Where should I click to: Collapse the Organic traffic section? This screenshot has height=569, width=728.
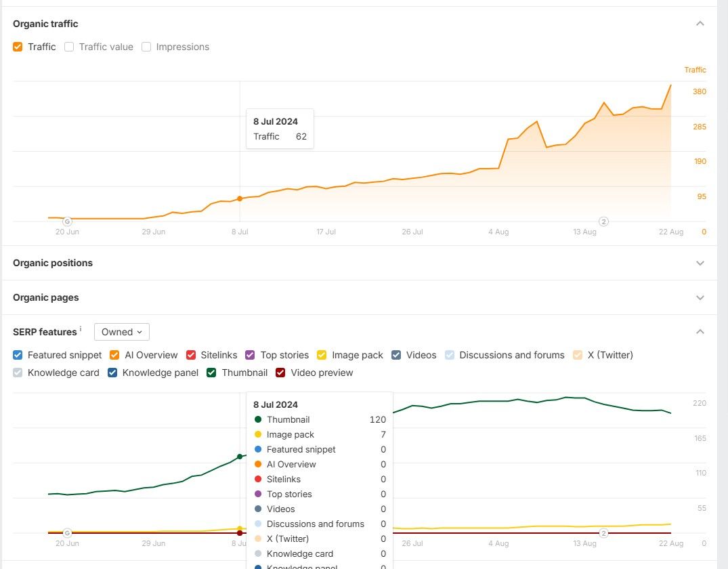700,23
